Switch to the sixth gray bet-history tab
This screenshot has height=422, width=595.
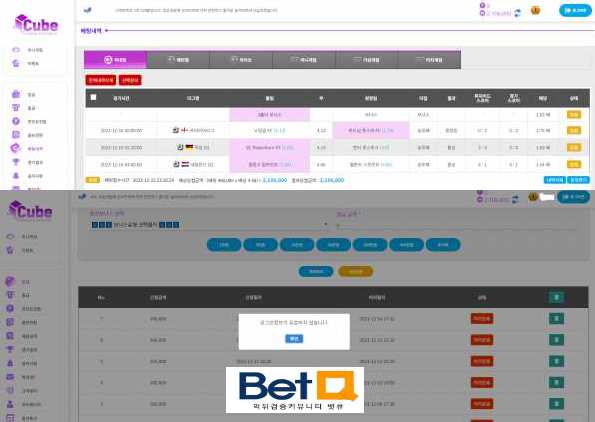(430, 60)
